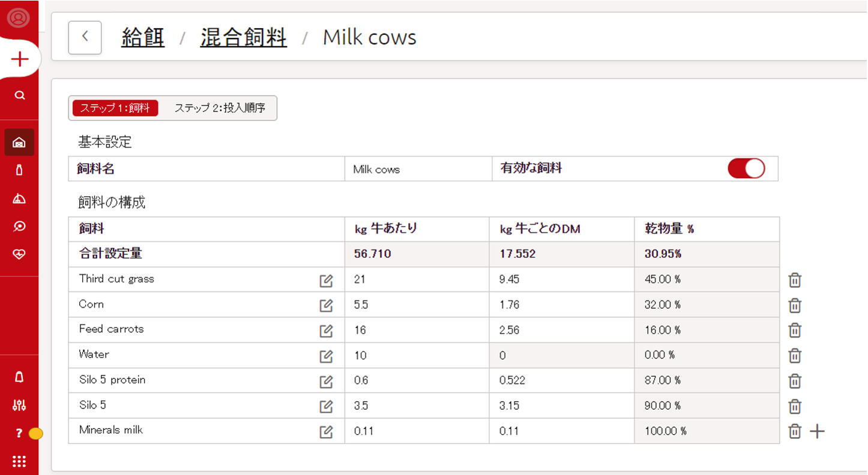
Task: Select the ステップ 1:飼料 tab
Action: coord(115,108)
